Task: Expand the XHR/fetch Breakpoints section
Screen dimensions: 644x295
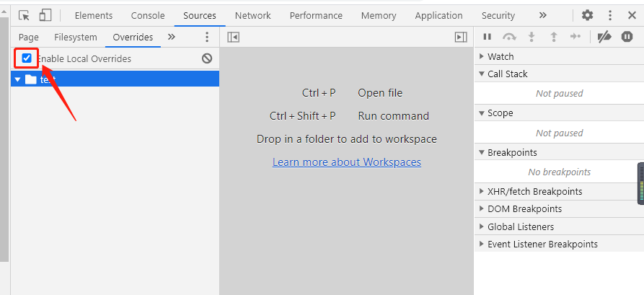Action: tap(482, 191)
